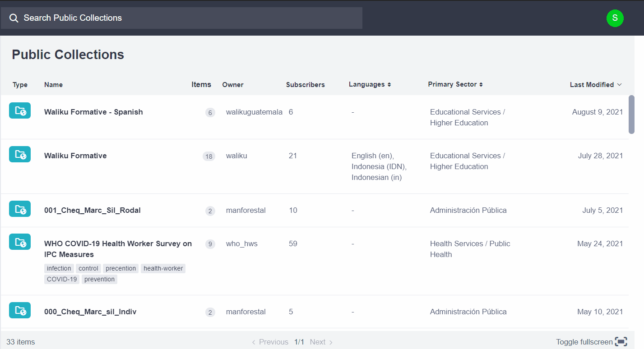Click the Waliku Formative - Spanish collection icon
Image resolution: width=644 pixels, height=349 pixels.
(x=20, y=111)
